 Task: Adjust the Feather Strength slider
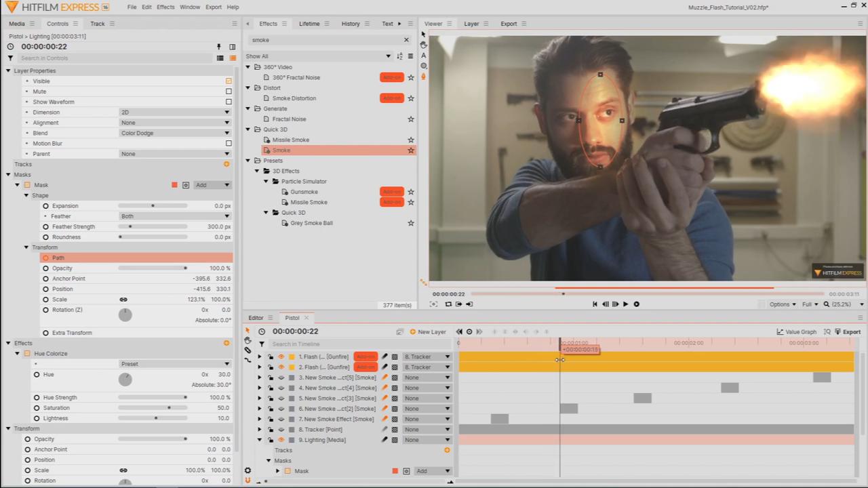pyautogui.click(x=153, y=226)
